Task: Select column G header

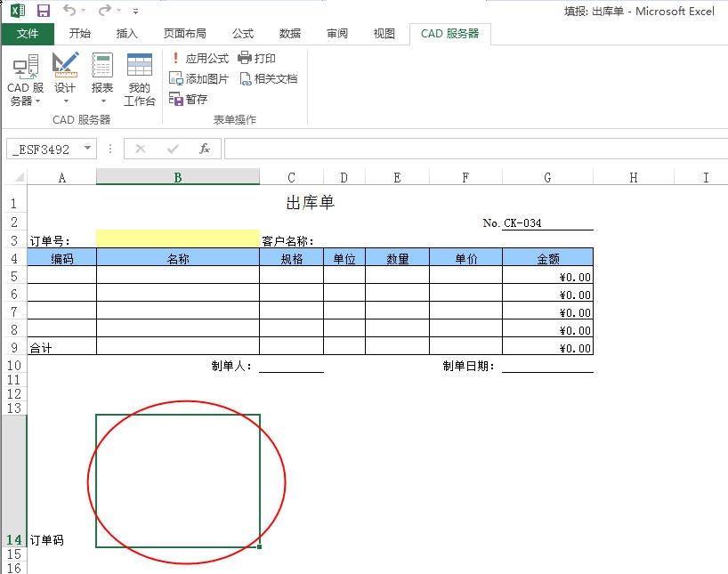Action: tap(546, 177)
